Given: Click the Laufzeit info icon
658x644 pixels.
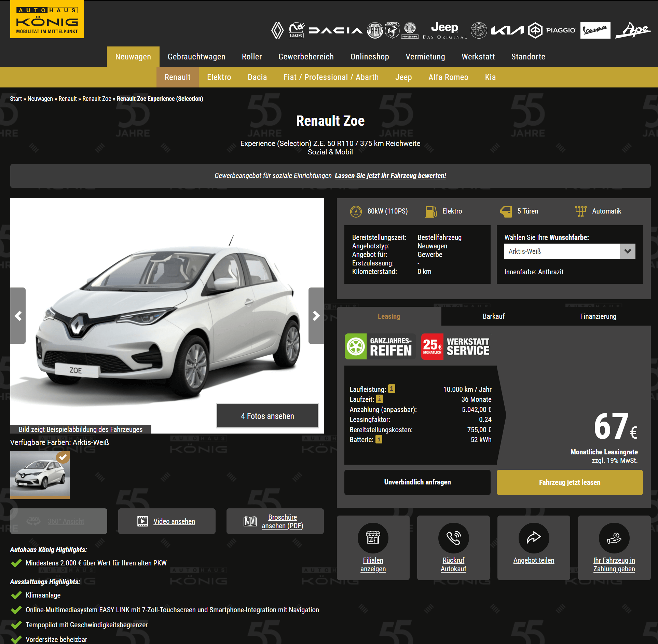Looking at the screenshot, I should click(380, 399).
